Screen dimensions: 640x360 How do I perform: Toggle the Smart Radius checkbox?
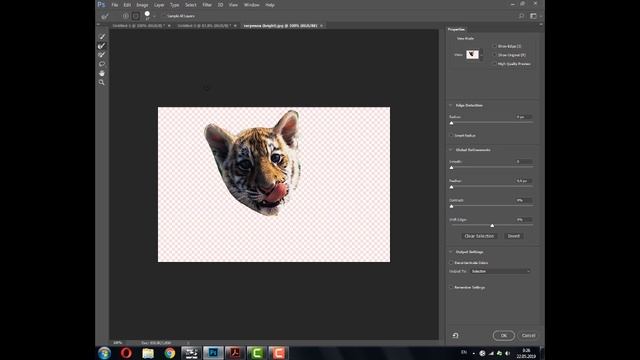tap(451, 136)
